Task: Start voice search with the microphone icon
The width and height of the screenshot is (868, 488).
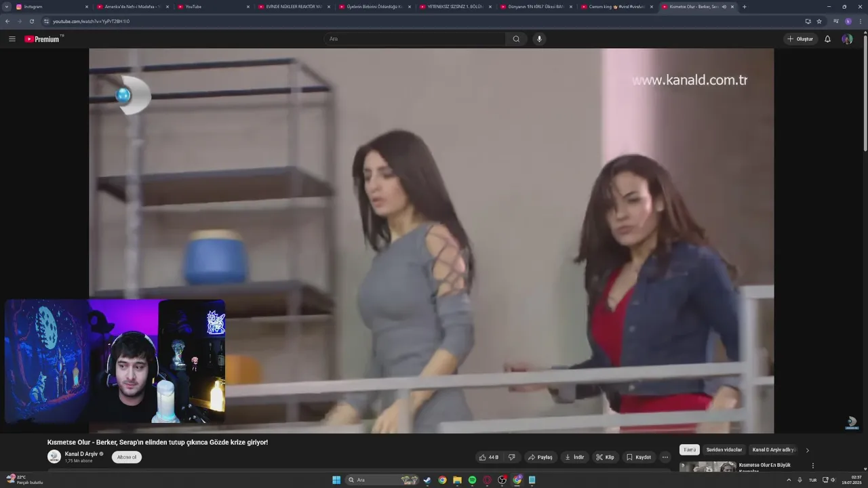Action: pos(539,39)
